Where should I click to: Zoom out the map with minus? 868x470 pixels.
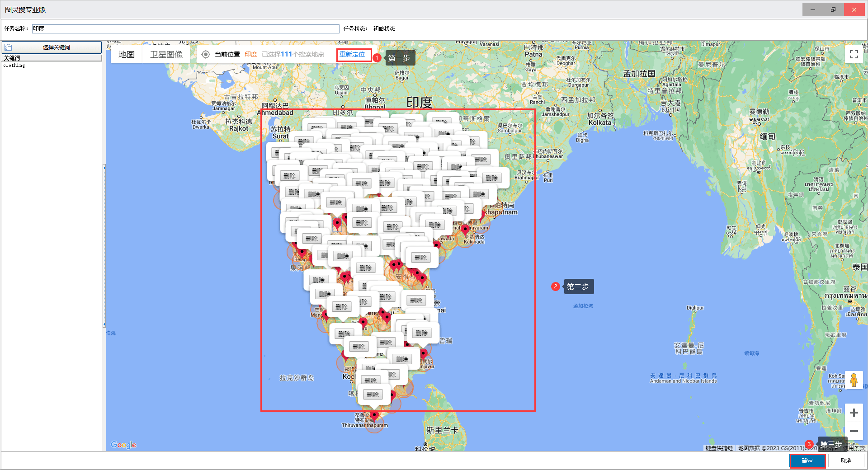[854, 431]
